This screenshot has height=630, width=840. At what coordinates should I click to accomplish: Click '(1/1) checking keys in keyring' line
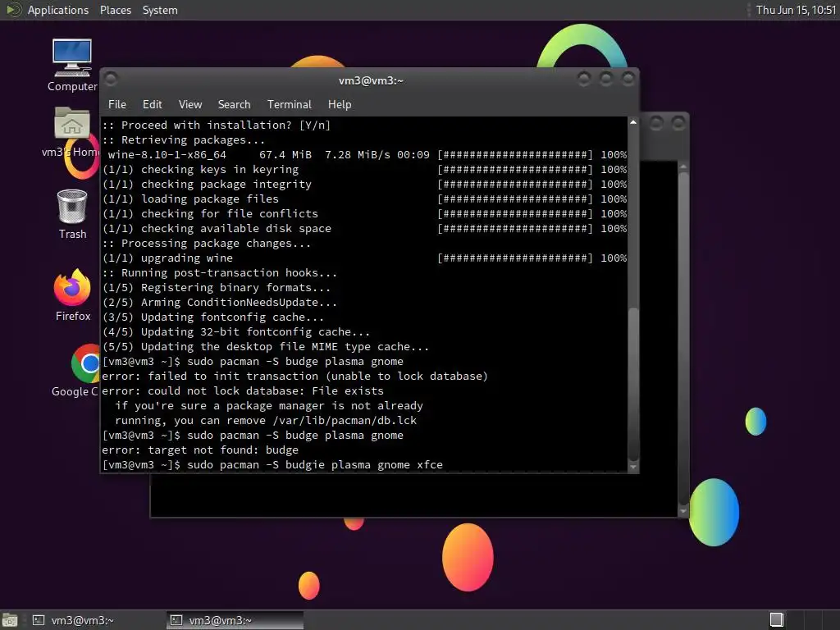tap(200, 169)
